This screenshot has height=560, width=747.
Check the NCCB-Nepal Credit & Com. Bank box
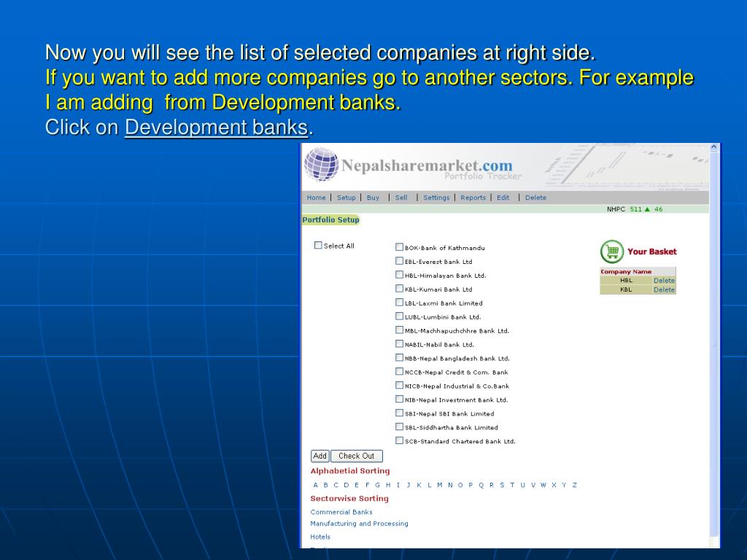pyautogui.click(x=399, y=371)
